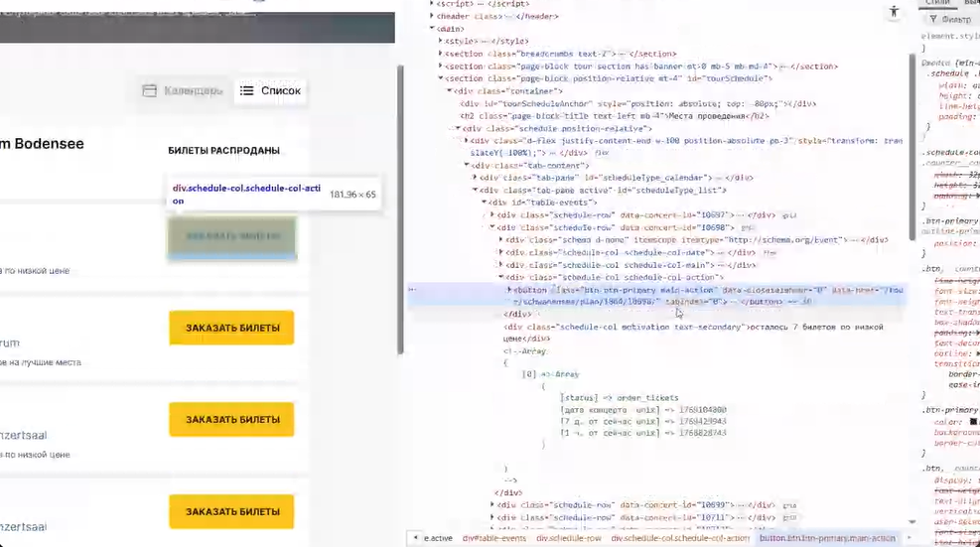The height and width of the screenshot is (547, 980).
Task: Select the e.active breadcrumb
Action: tap(438, 538)
